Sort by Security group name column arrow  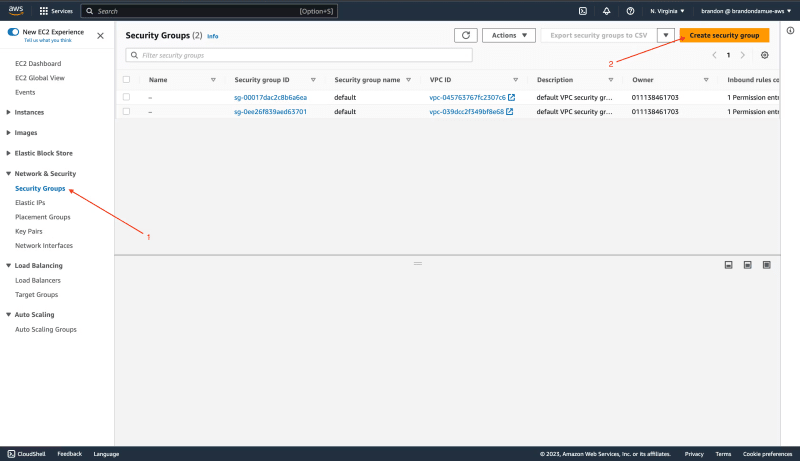[408, 80]
